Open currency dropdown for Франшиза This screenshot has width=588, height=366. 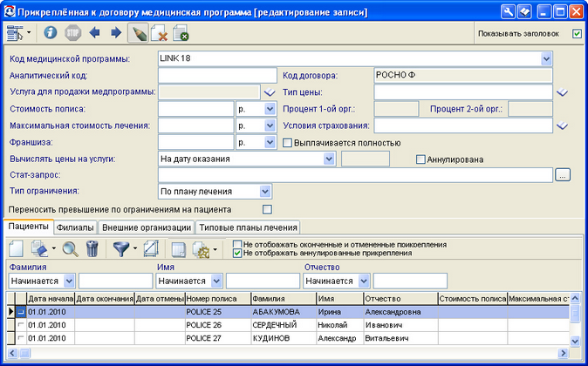click(270, 142)
